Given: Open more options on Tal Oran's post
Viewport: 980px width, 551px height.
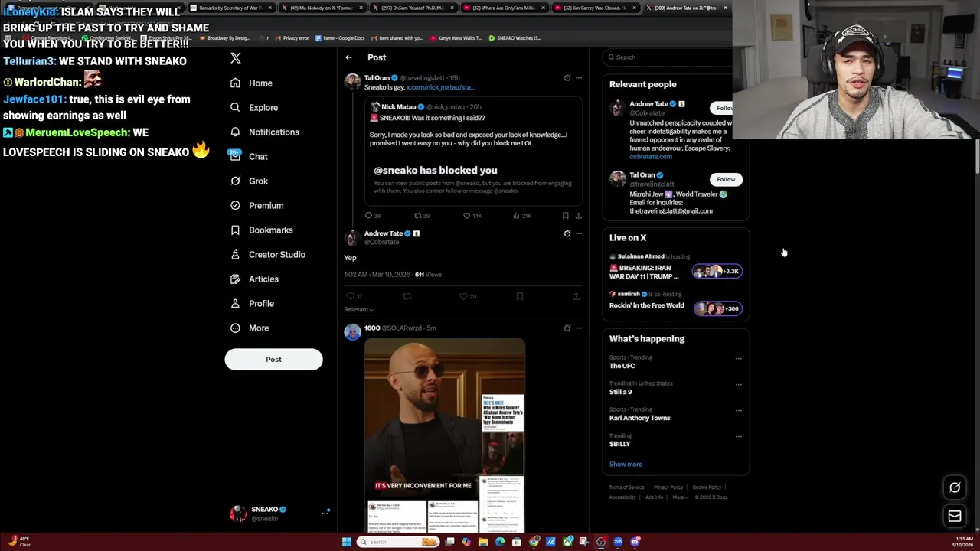Looking at the screenshot, I should click(579, 77).
